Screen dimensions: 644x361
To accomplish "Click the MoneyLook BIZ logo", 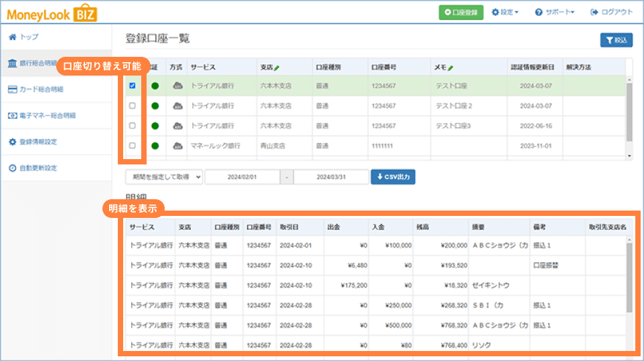I will pyautogui.click(x=52, y=13).
